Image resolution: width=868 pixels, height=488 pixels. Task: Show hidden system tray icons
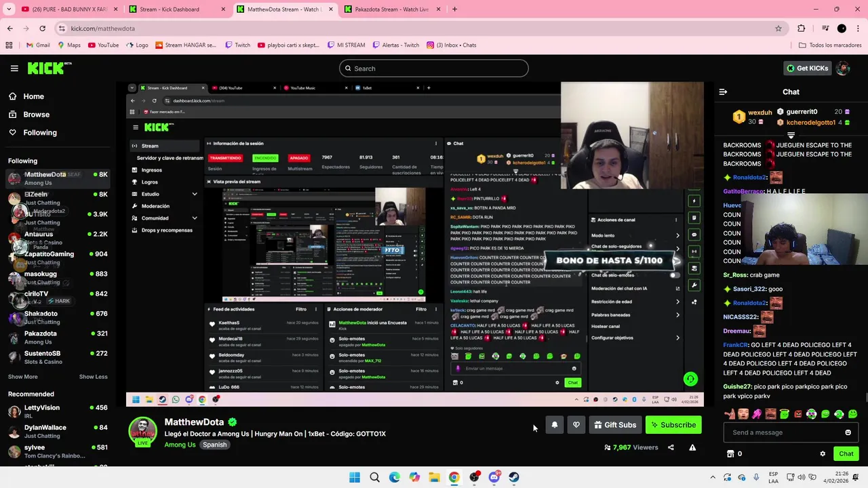click(713, 477)
